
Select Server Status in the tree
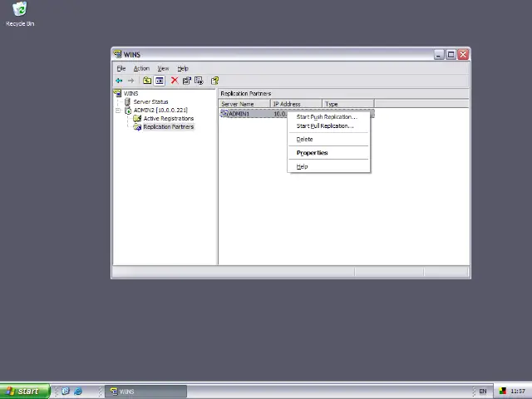point(150,101)
